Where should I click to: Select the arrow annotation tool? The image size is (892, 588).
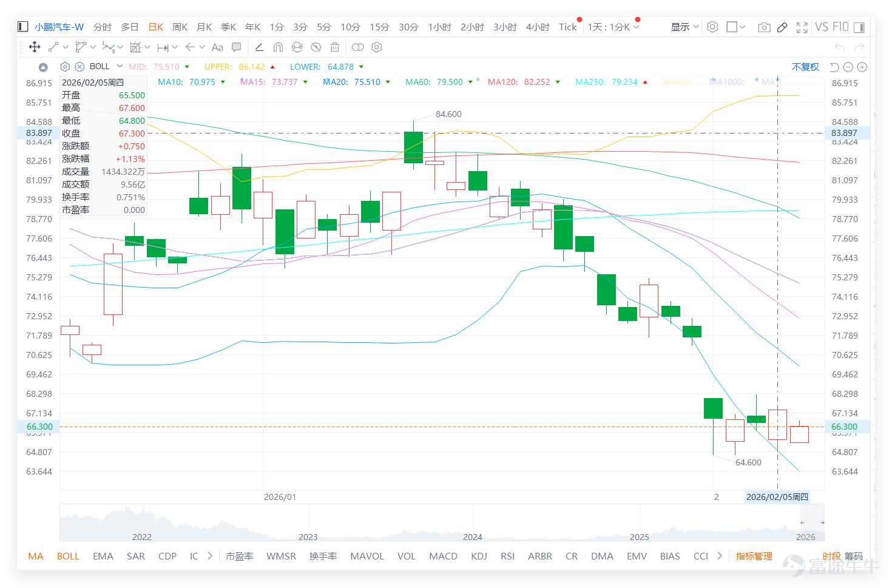point(190,47)
